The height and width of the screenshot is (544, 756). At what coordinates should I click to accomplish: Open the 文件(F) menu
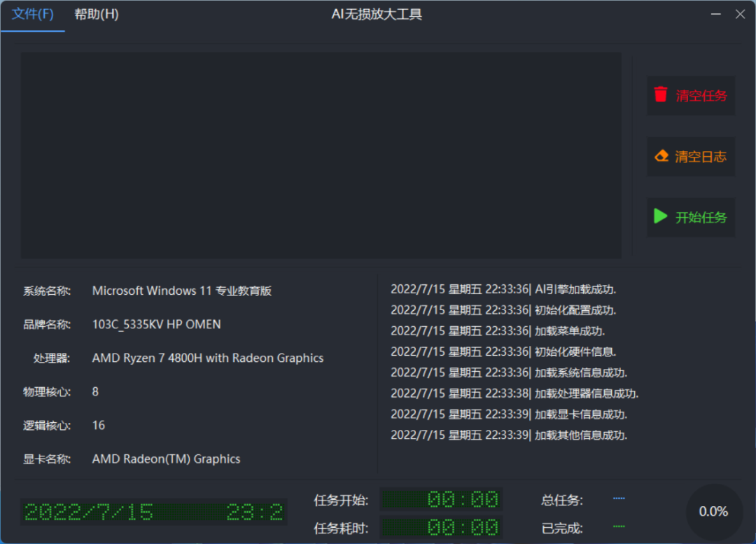[33, 15]
